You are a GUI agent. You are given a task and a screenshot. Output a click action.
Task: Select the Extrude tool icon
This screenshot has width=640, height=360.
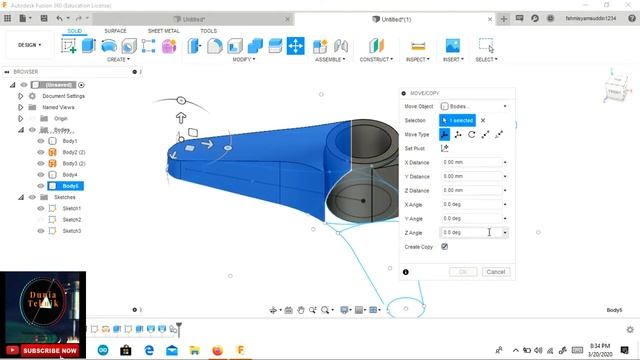[x=89, y=46]
